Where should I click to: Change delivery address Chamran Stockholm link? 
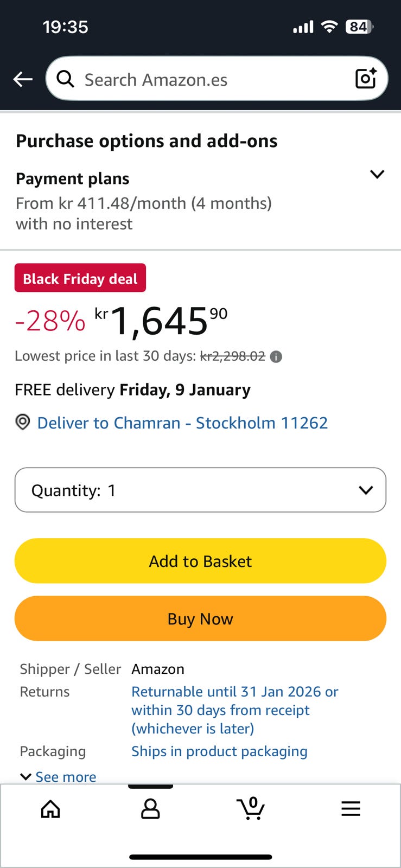coord(182,423)
